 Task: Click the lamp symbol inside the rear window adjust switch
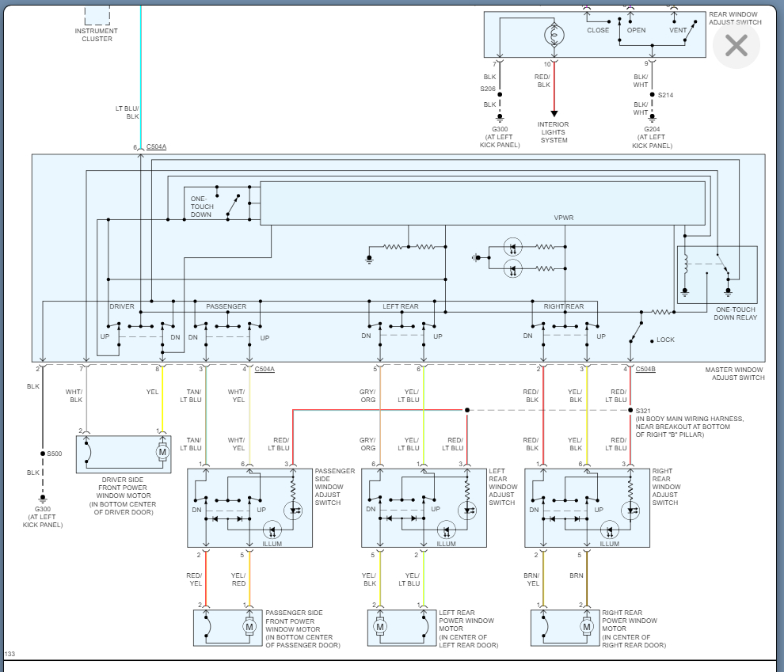pos(554,35)
